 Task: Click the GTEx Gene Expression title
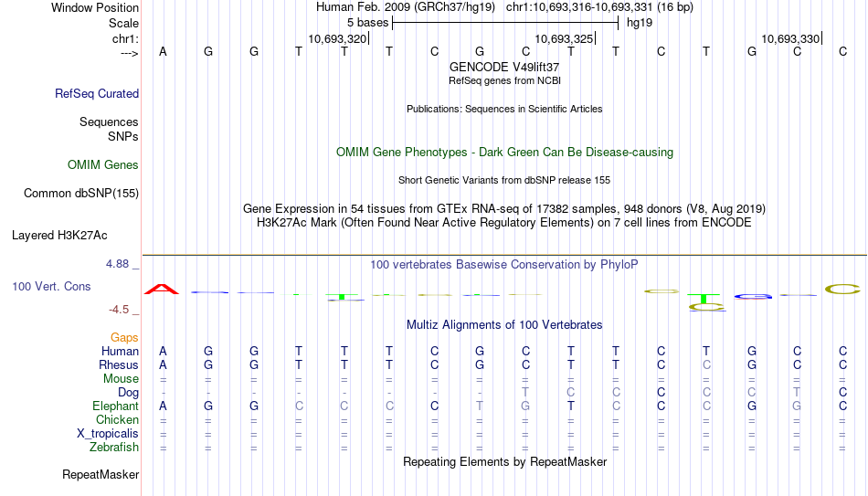(504, 208)
